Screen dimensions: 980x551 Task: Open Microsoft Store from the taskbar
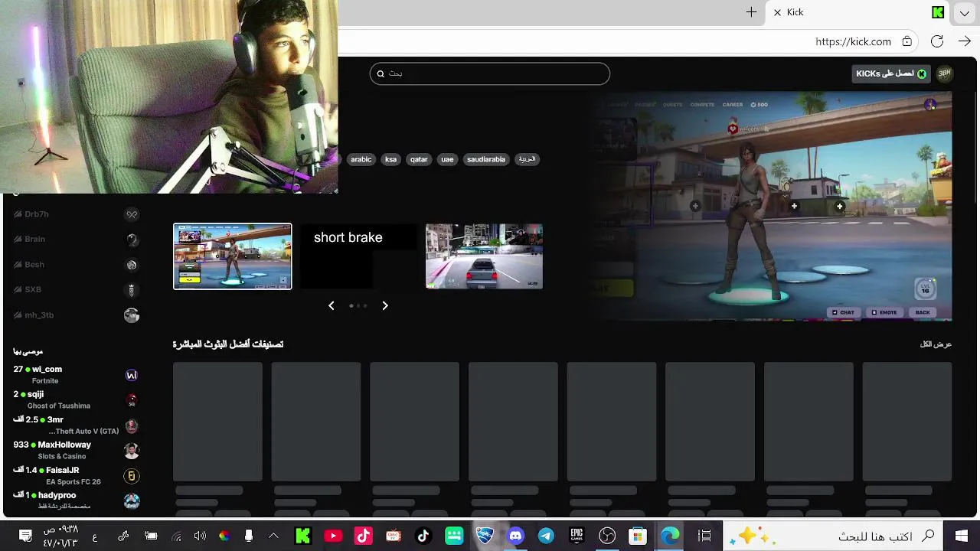637,536
